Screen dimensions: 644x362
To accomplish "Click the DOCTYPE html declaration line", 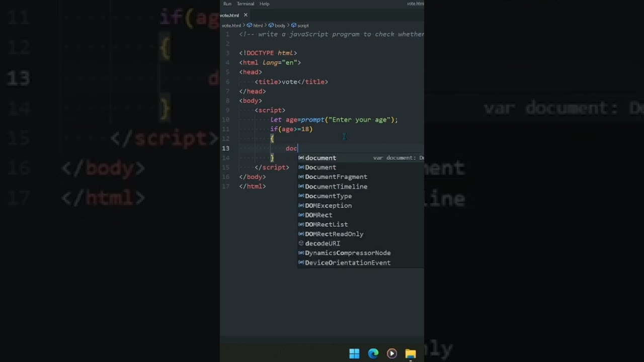I will coord(268,53).
